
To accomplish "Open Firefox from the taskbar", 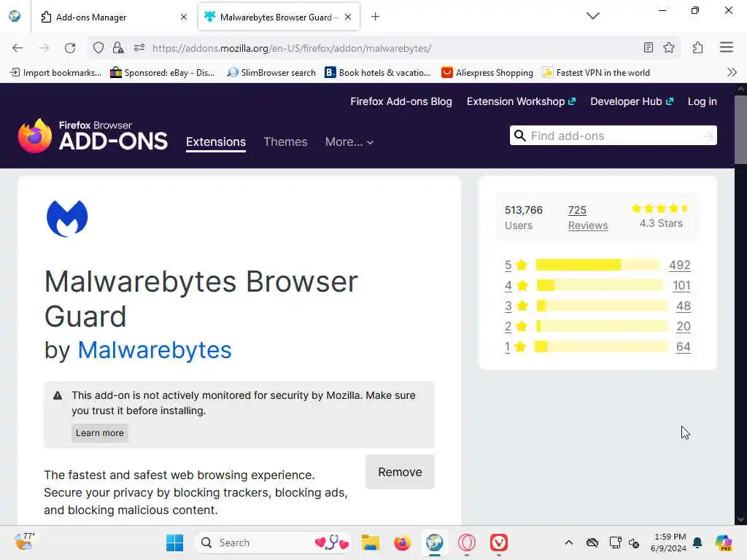I will (402, 542).
